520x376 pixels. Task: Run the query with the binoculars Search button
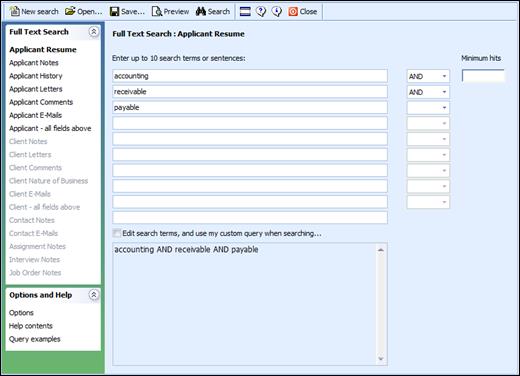tap(213, 12)
